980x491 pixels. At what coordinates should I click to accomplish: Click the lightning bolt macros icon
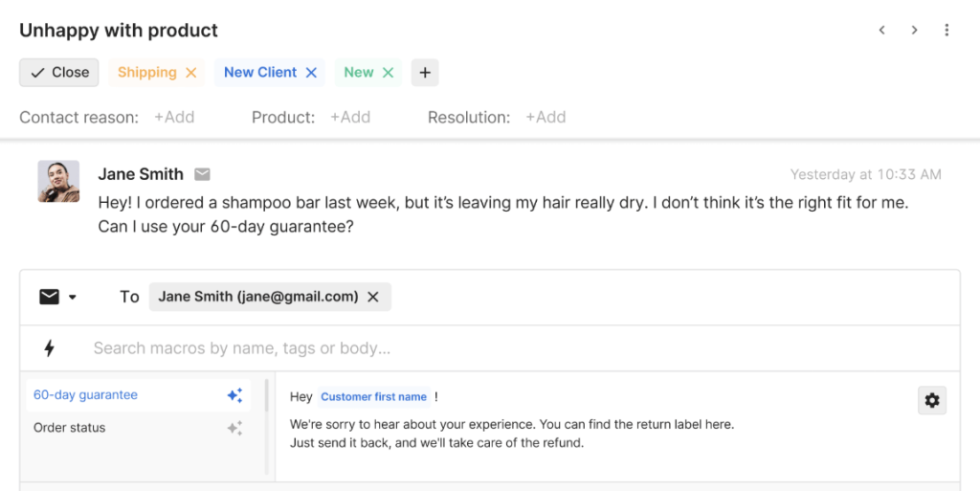(49, 348)
